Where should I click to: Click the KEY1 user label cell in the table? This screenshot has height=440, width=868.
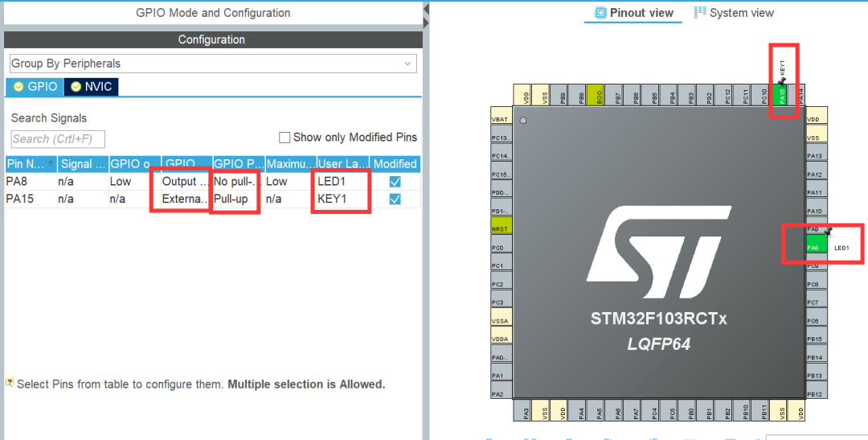[342, 199]
